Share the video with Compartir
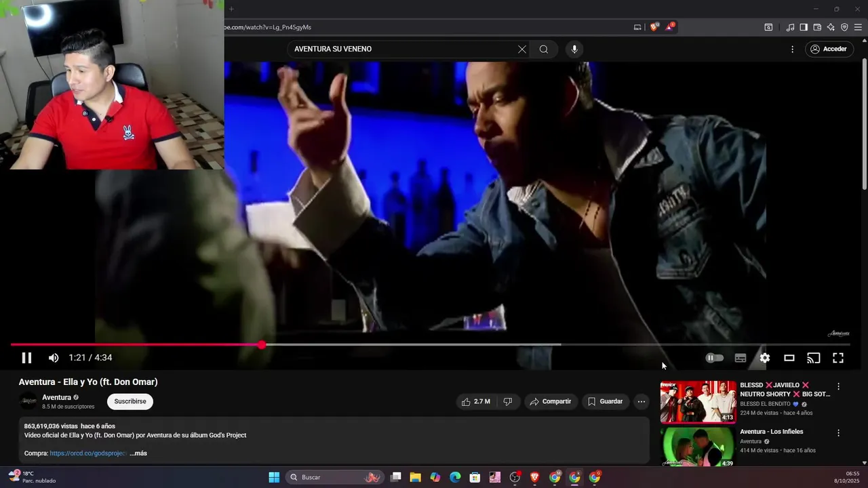Screen dimensions: 868x488 [551, 401]
